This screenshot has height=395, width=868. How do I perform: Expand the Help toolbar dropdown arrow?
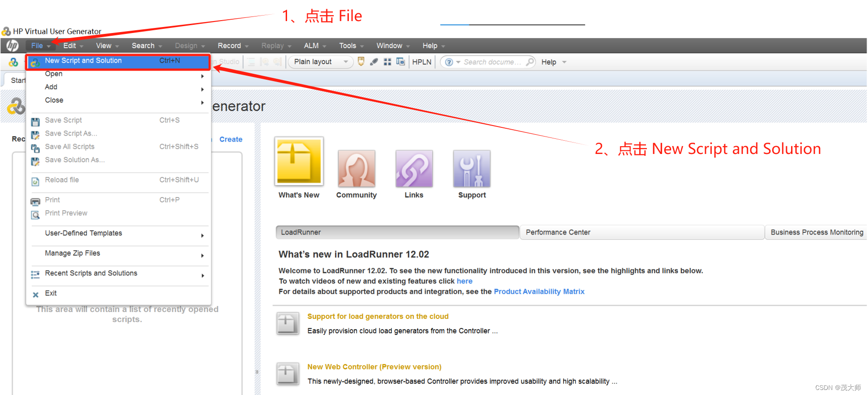564,62
